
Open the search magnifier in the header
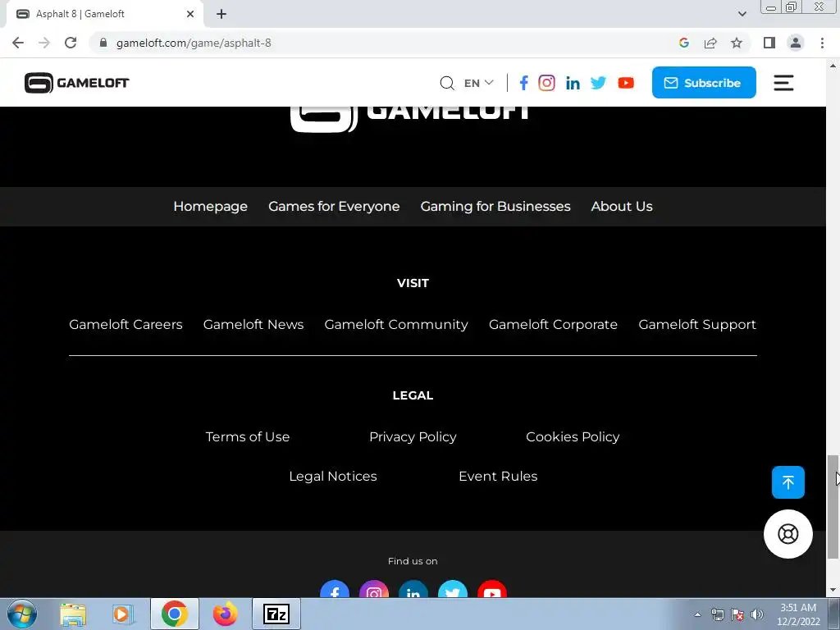(x=447, y=83)
